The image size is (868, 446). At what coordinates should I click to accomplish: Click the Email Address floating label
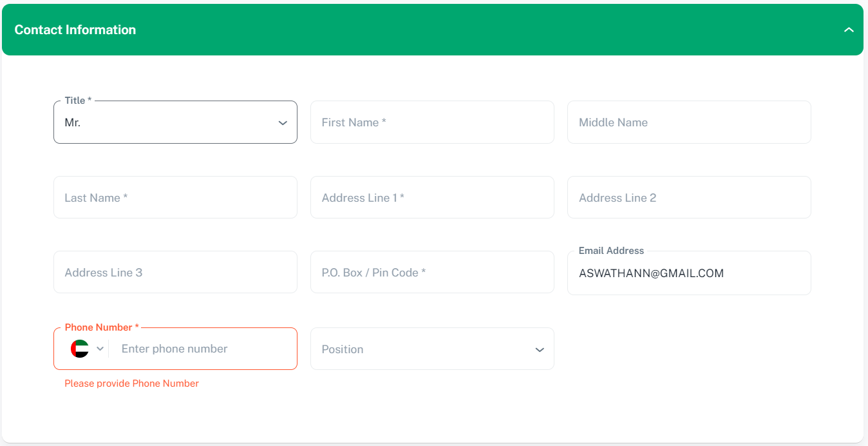tap(611, 251)
